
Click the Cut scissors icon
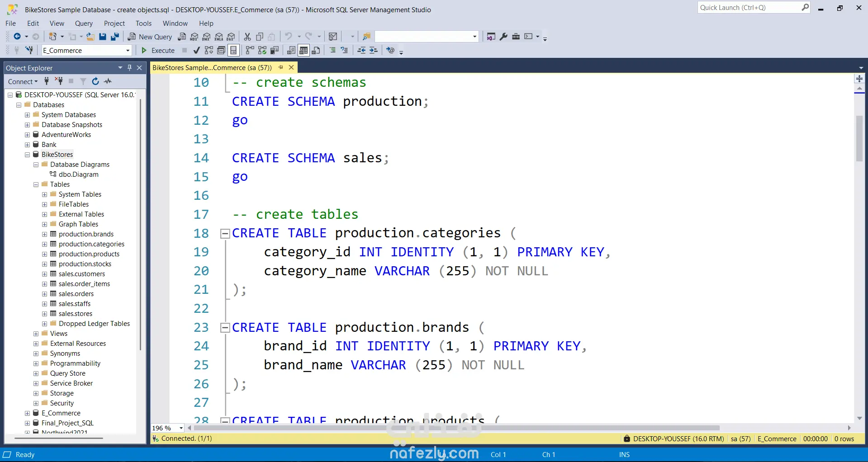coord(247,37)
